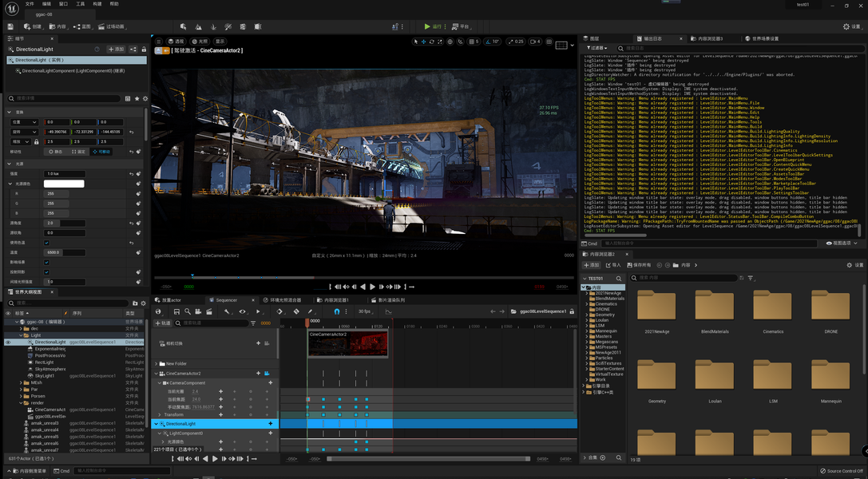Viewport: 868px width, 479px height.
Task: Select the Landscape mode icon in main toolbar
Action: tap(198, 26)
